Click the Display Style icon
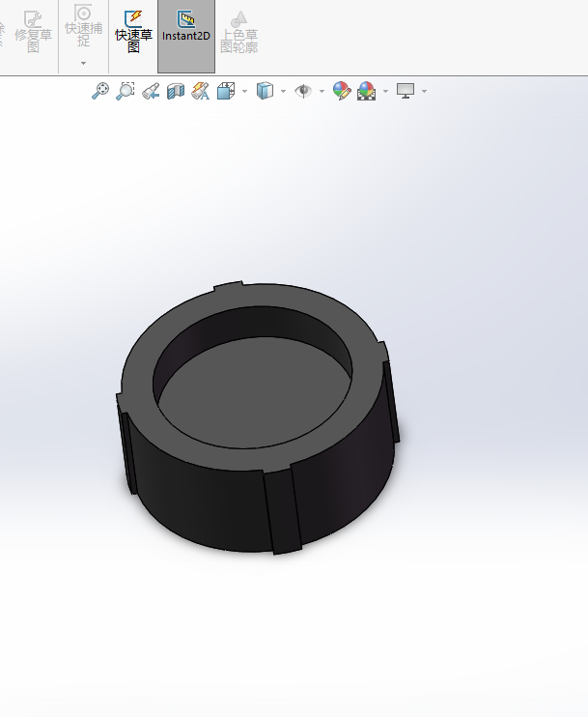The height and width of the screenshot is (717, 588). pyautogui.click(x=265, y=91)
